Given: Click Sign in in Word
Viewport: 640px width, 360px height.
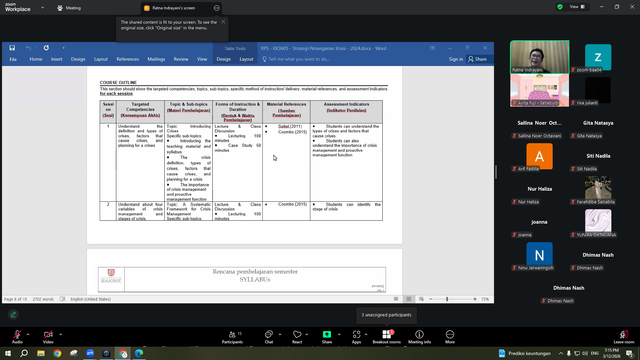Looking at the screenshot, I should [x=456, y=59].
